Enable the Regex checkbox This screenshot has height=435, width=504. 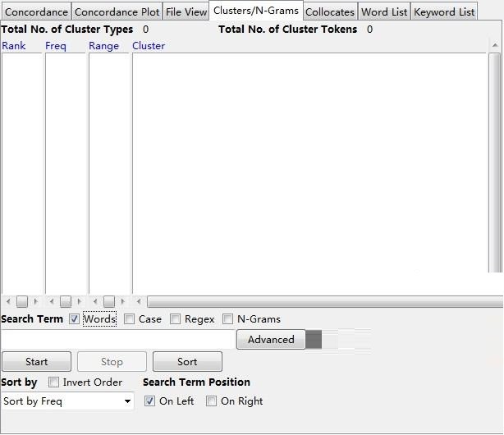click(176, 319)
